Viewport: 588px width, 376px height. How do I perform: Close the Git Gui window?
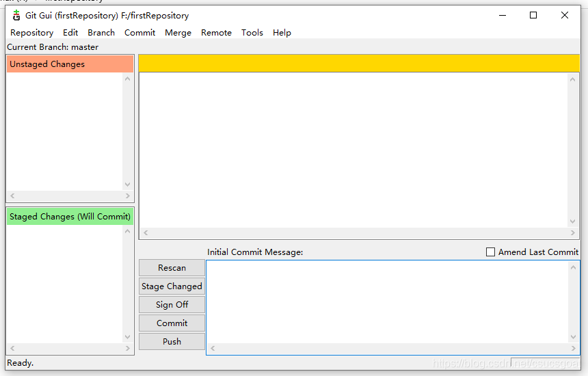(x=565, y=15)
